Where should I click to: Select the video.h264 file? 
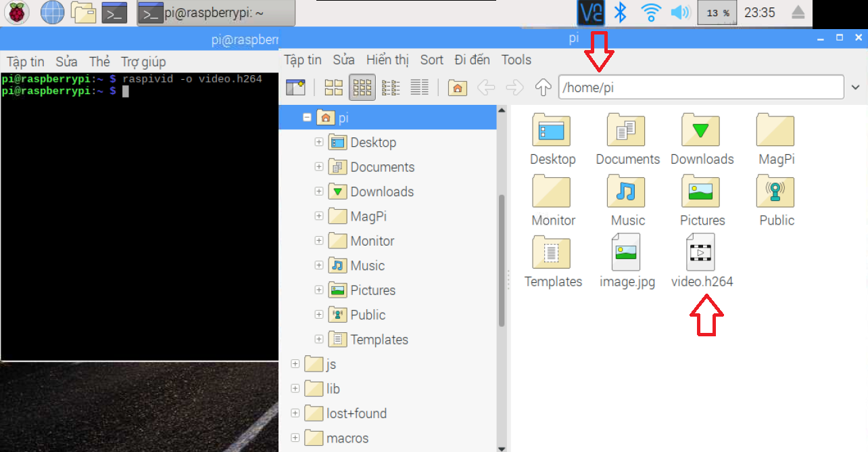702,262
